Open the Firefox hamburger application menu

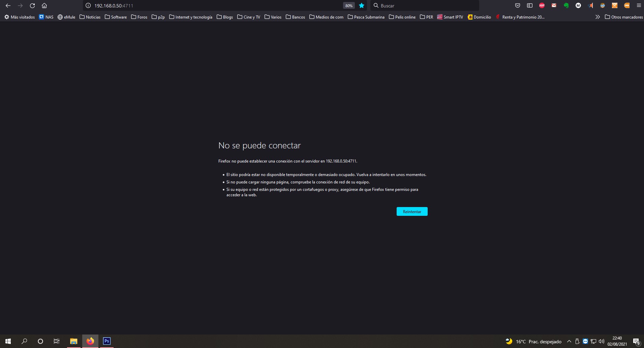[x=639, y=5]
